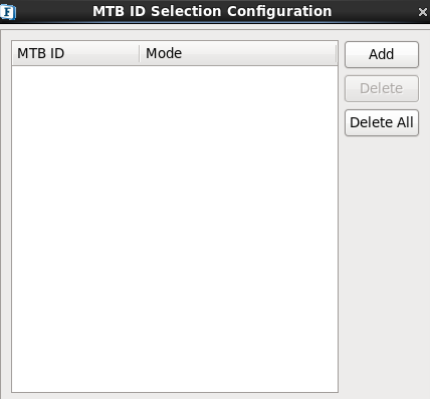Click the F application icon in title bar
This screenshot has height=399, width=430.
pos(8,12)
